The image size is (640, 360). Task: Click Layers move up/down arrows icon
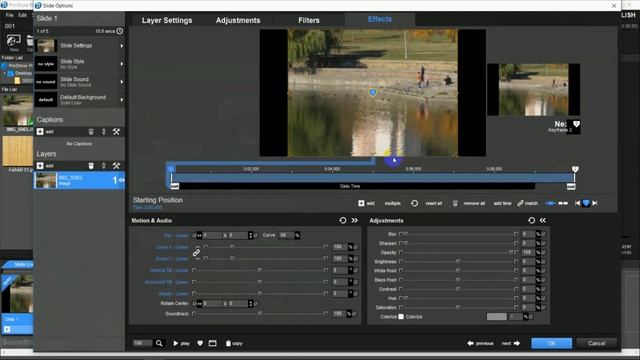[104, 166]
